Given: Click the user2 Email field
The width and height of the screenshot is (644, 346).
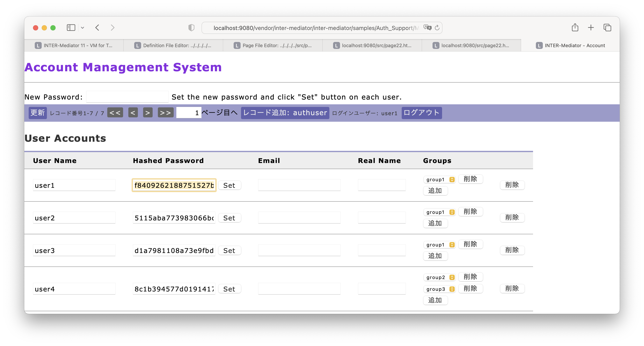Looking at the screenshot, I should click(x=299, y=218).
